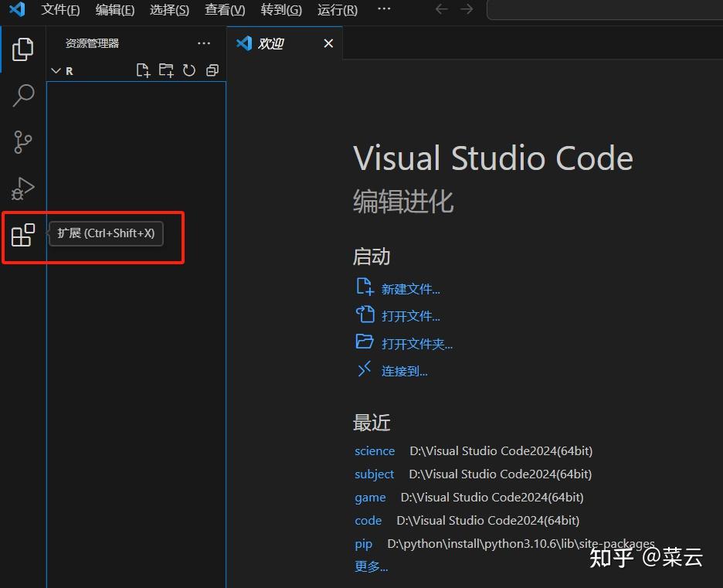Screen dimensions: 723x588
Task: Switch to the 欢迎 tab
Action: [270, 43]
